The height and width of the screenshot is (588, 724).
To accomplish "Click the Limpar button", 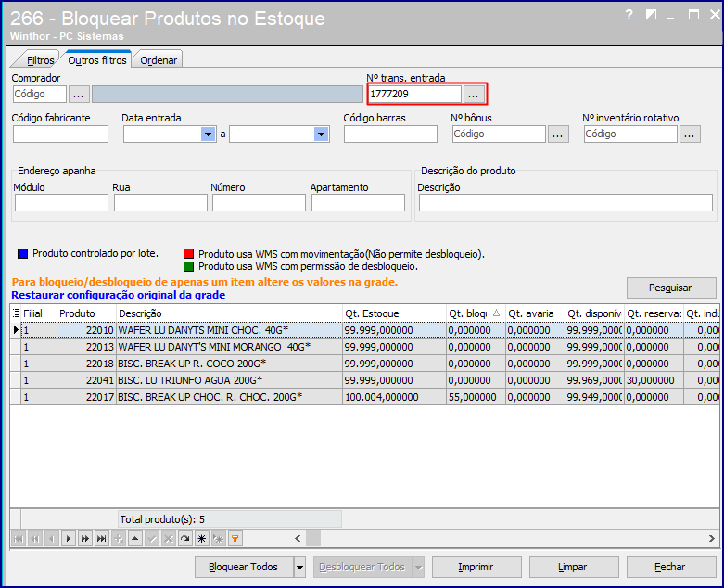I will (574, 568).
